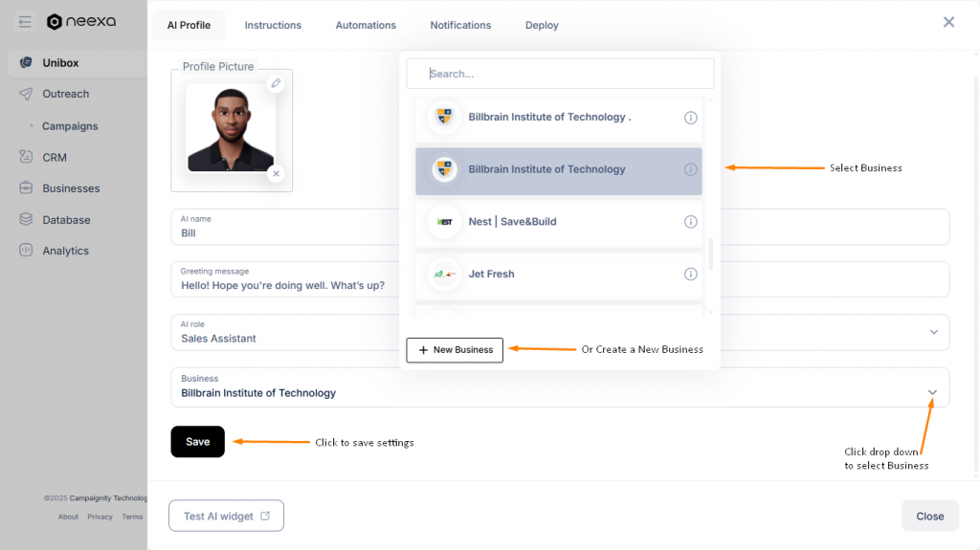This screenshot has height=550, width=980.
Task: Remove profile picture with the X icon
Action: click(276, 173)
